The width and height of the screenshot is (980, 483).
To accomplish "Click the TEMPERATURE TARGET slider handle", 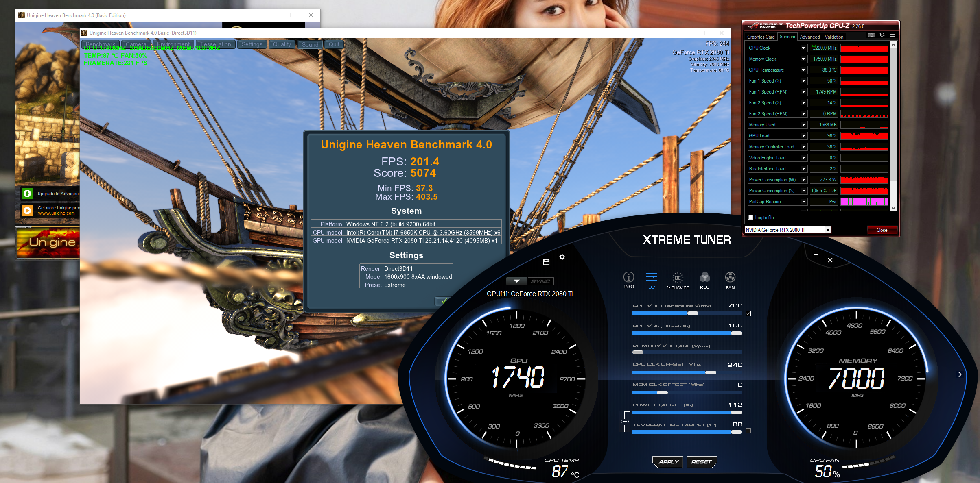I will 736,432.
